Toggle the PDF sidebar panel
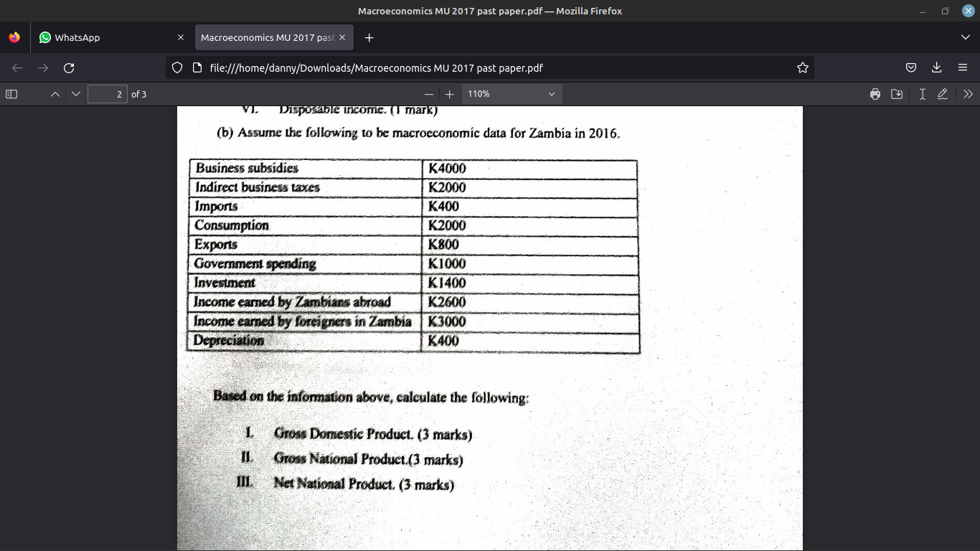 (x=10, y=93)
